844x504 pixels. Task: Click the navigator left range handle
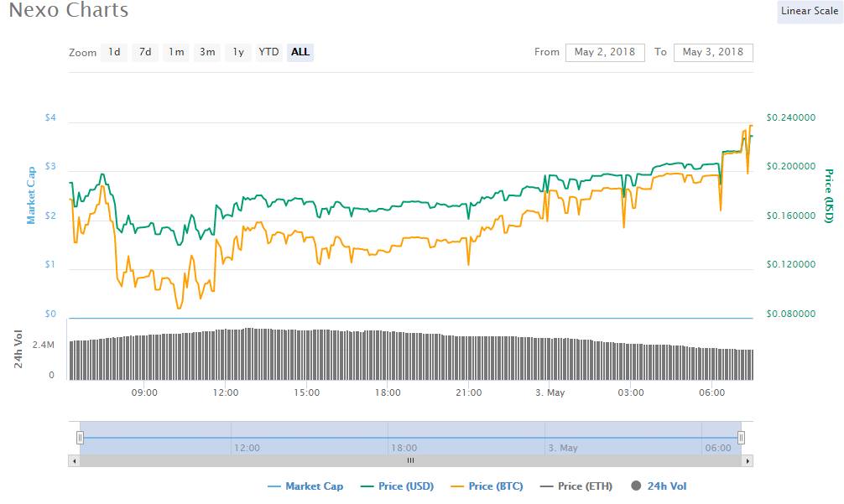pos(81,437)
